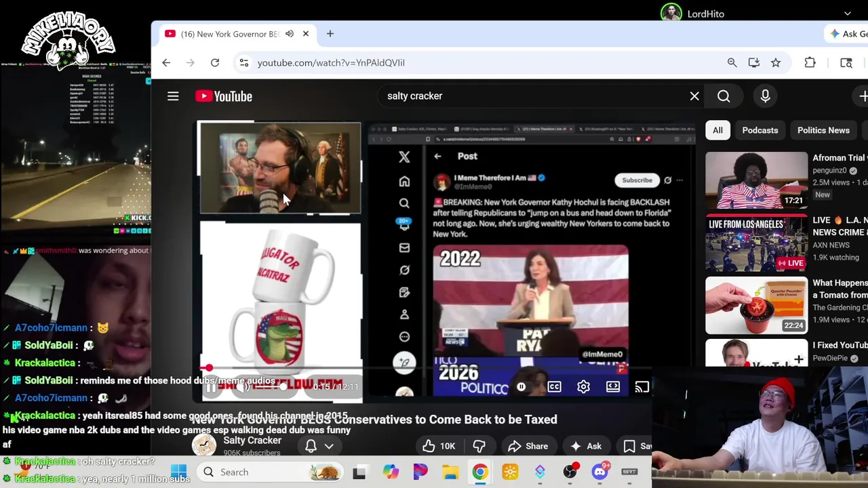
Task: Cast video using player cast icon
Action: click(642, 387)
